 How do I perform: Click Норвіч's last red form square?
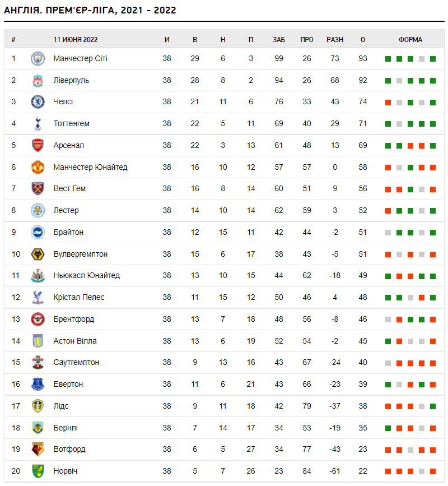(433, 471)
